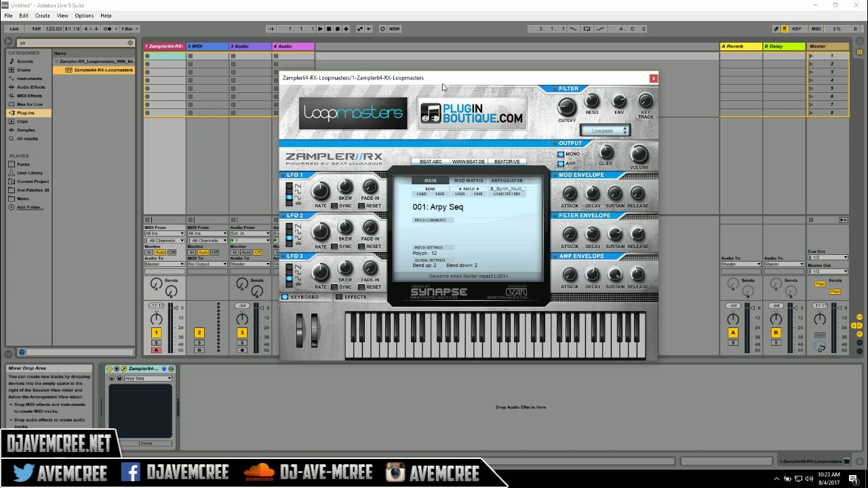
Task: Toggle the ARP output switch
Action: pos(561,163)
